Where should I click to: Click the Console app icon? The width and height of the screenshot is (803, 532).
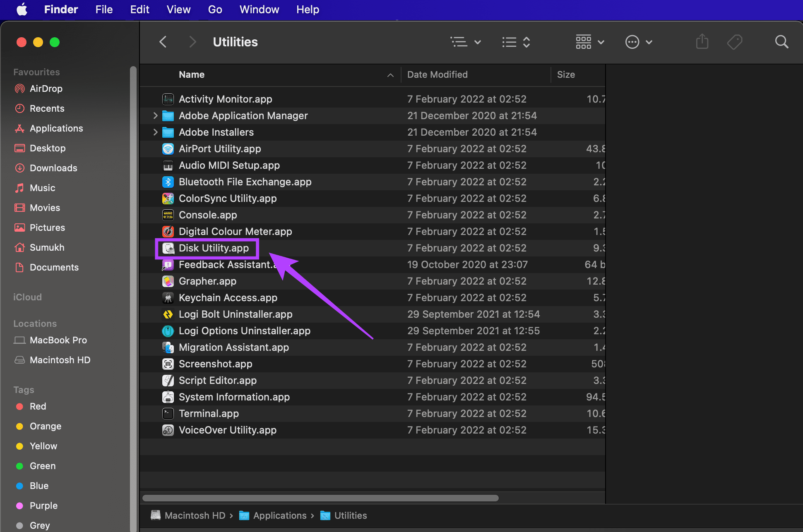(168, 215)
